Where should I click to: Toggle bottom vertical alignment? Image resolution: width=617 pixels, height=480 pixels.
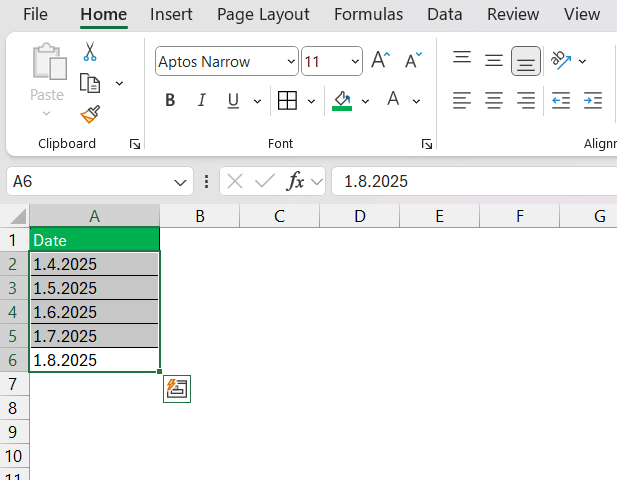pyautogui.click(x=526, y=61)
